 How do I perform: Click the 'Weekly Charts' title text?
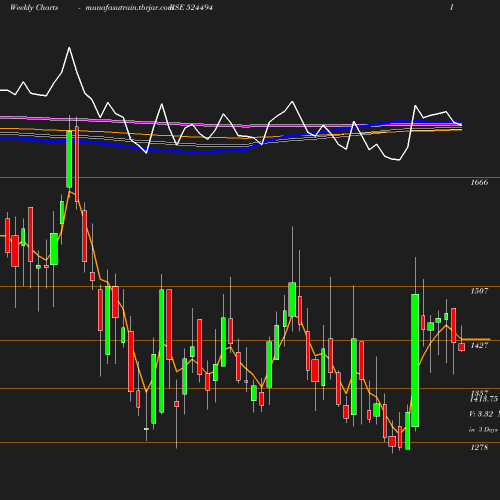(x=34, y=8)
